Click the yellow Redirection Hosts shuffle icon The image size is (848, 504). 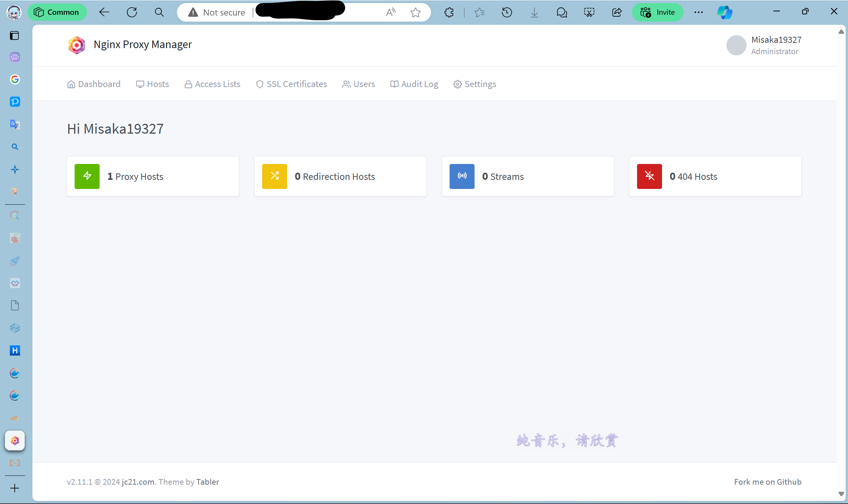pos(275,176)
